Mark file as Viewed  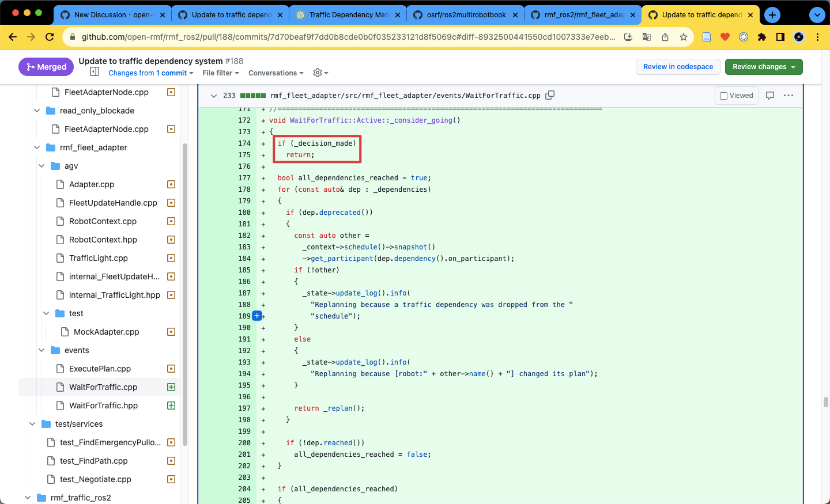click(x=736, y=96)
